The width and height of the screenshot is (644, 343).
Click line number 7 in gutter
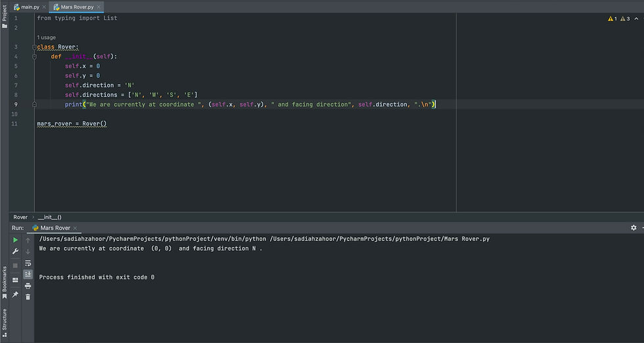pyautogui.click(x=16, y=85)
